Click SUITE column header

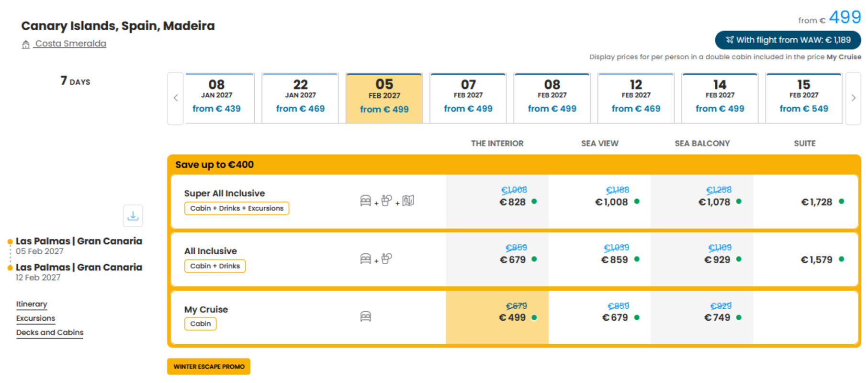point(805,144)
